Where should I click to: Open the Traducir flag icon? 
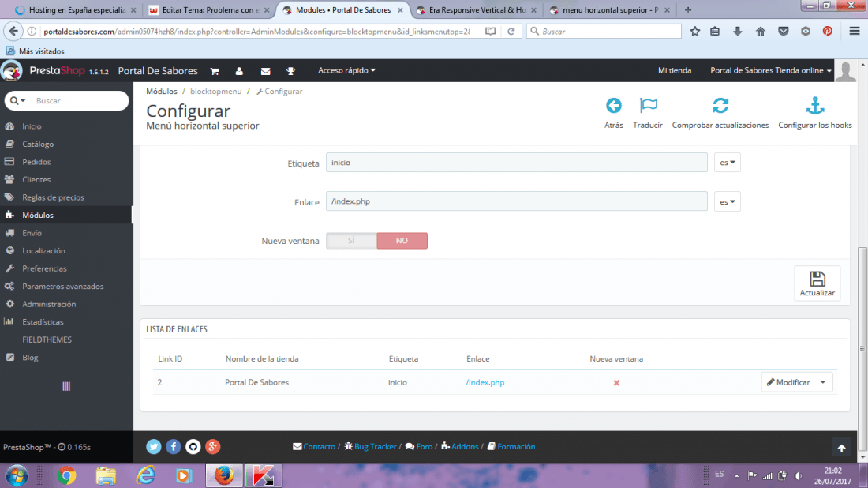[x=648, y=105]
